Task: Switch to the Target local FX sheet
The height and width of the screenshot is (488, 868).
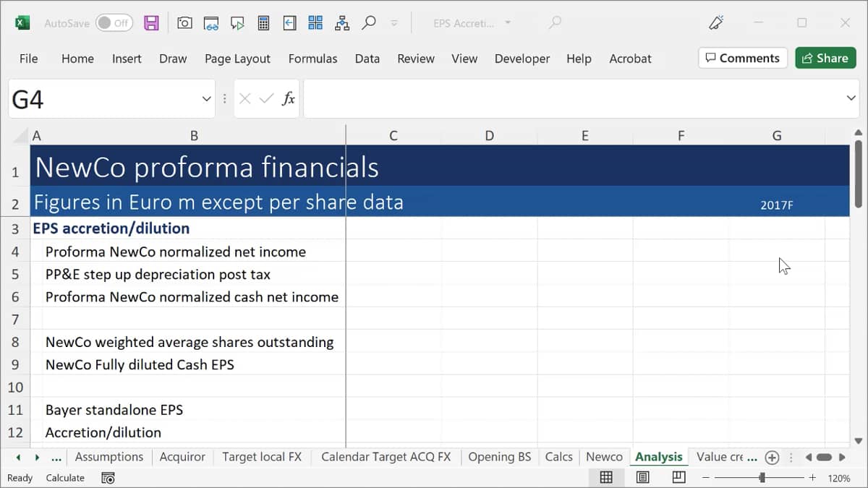Action: tap(262, 457)
